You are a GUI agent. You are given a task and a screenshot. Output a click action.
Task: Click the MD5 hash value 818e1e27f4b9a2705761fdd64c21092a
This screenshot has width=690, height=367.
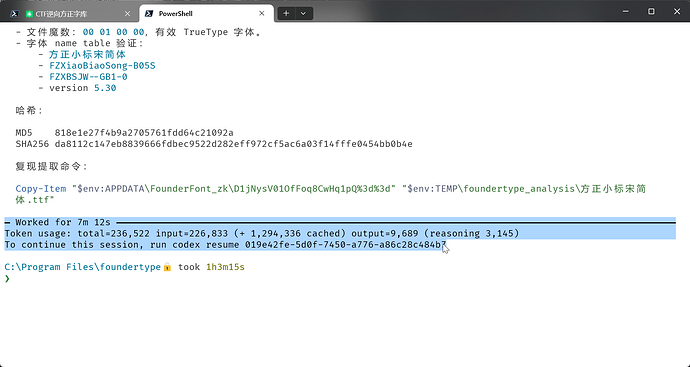144,133
